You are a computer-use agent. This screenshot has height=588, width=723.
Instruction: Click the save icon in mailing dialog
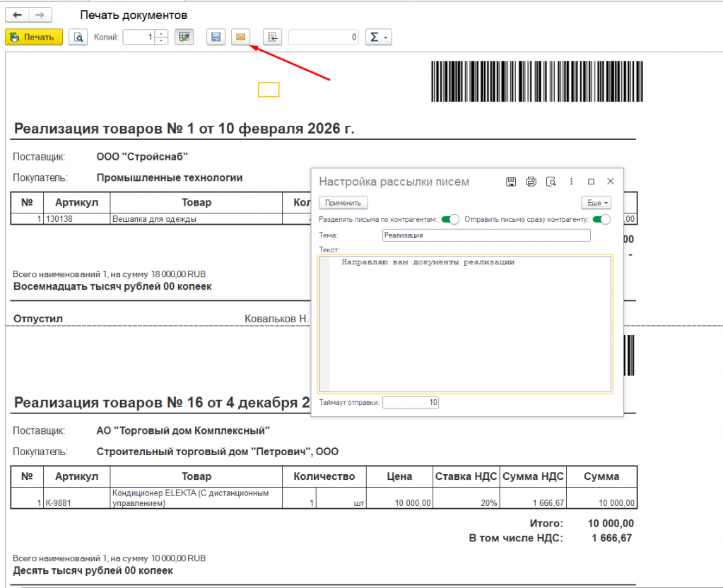pyautogui.click(x=511, y=182)
